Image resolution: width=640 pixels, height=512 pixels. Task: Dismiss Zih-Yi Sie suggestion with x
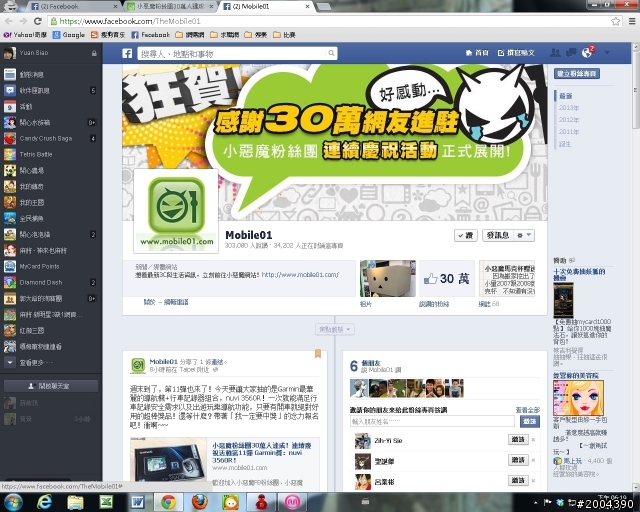[533, 440]
